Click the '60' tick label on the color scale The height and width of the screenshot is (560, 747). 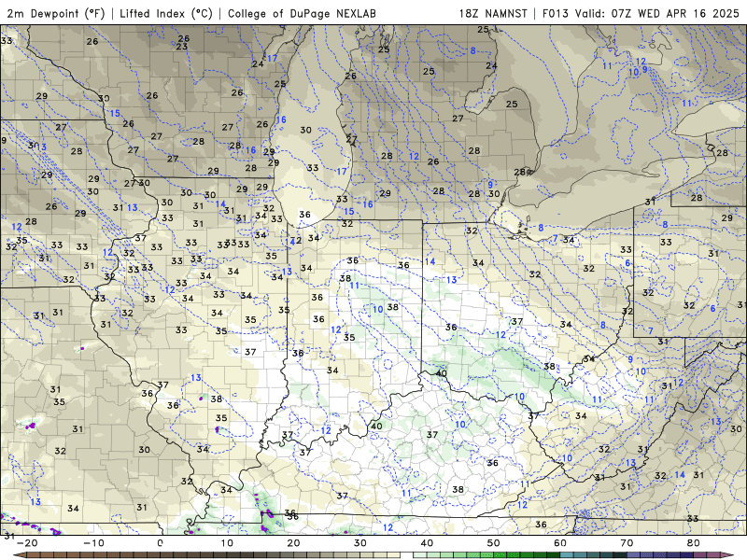560,543
